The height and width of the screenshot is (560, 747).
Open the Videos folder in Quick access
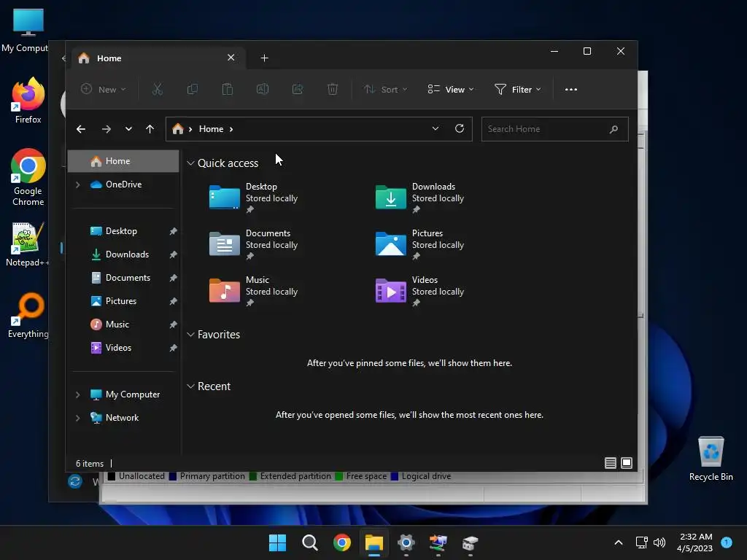(419, 291)
